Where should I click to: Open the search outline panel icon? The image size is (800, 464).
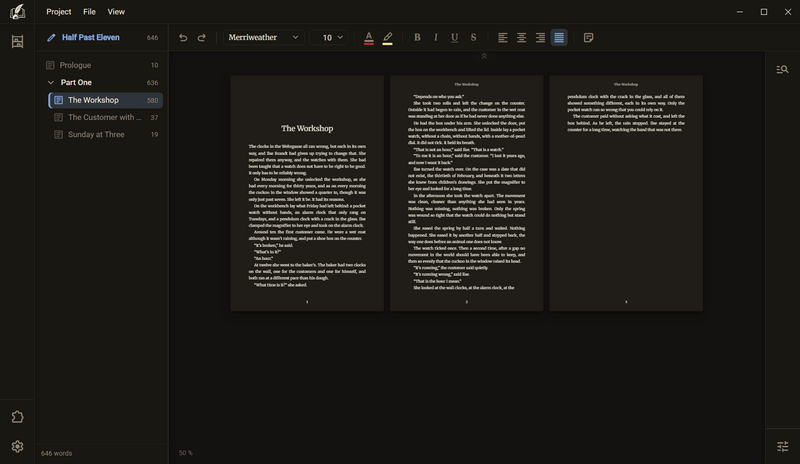tap(782, 69)
